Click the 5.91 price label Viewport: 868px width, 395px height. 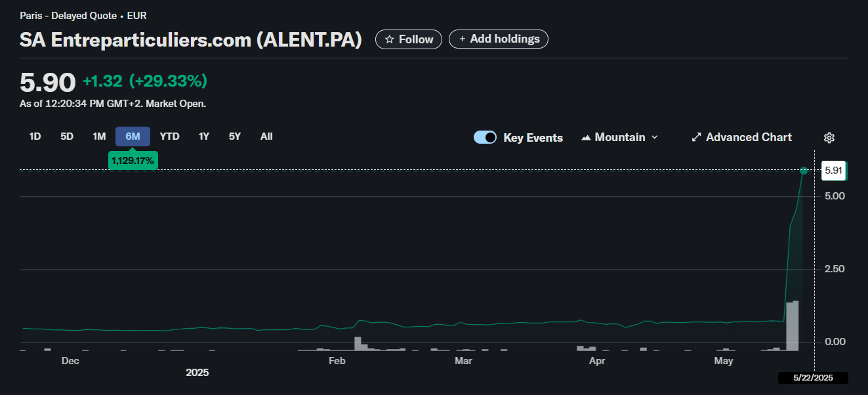point(833,171)
